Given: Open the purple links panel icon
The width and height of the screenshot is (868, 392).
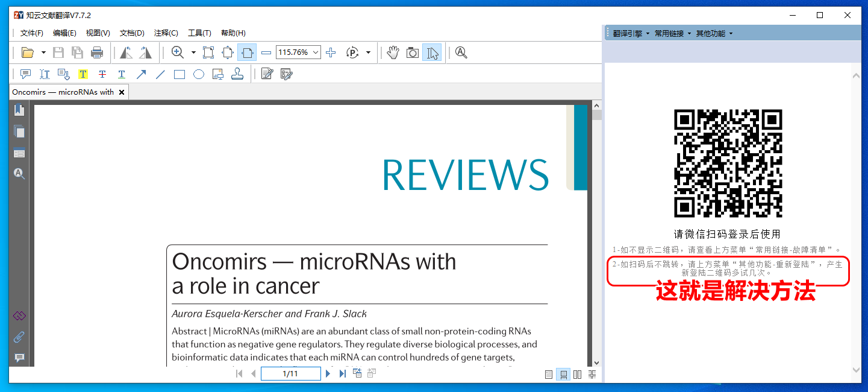Looking at the screenshot, I should pyautogui.click(x=19, y=315).
